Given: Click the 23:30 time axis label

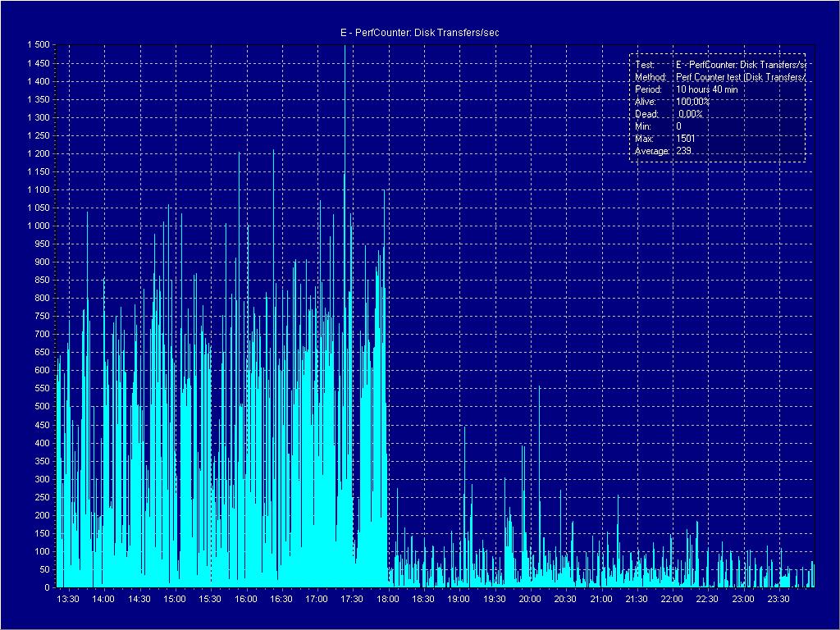Looking at the screenshot, I should (778, 600).
